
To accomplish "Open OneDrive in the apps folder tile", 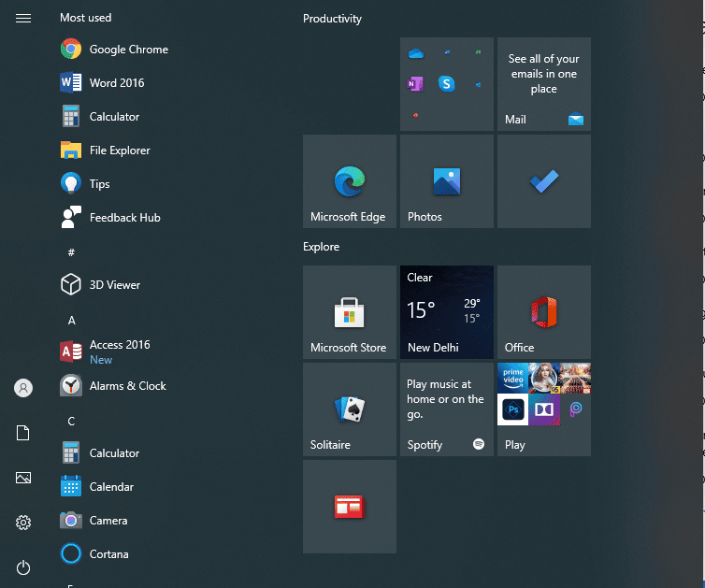I will pyautogui.click(x=416, y=53).
